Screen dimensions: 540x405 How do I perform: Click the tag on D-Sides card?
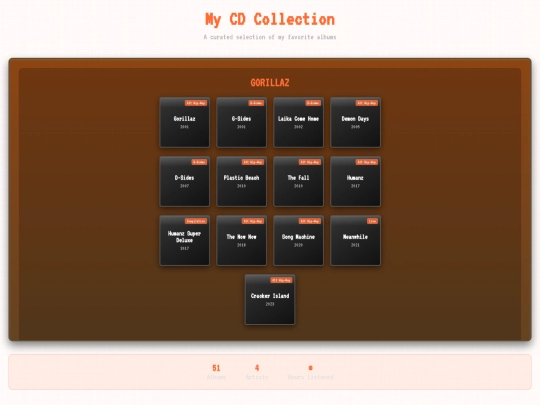pos(199,162)
